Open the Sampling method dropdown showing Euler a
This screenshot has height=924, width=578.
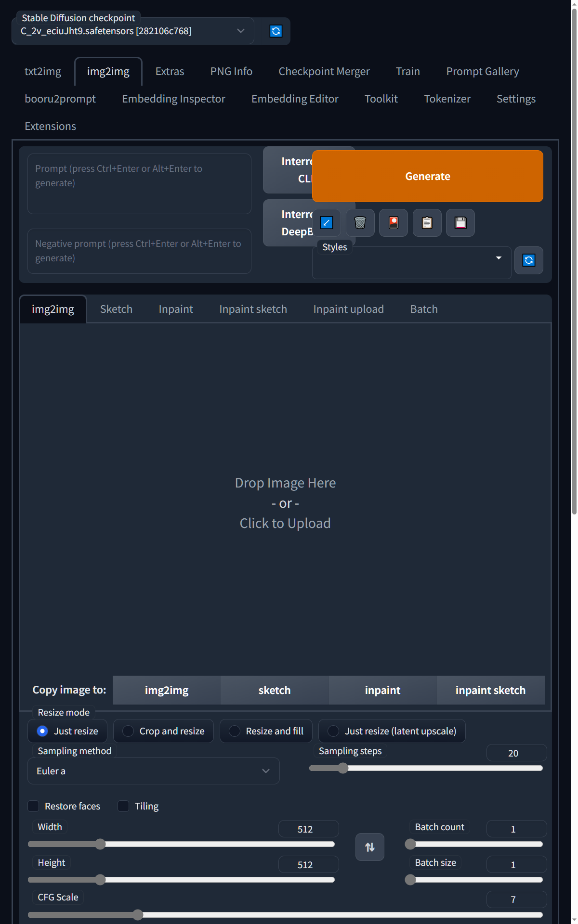point(154,771)
